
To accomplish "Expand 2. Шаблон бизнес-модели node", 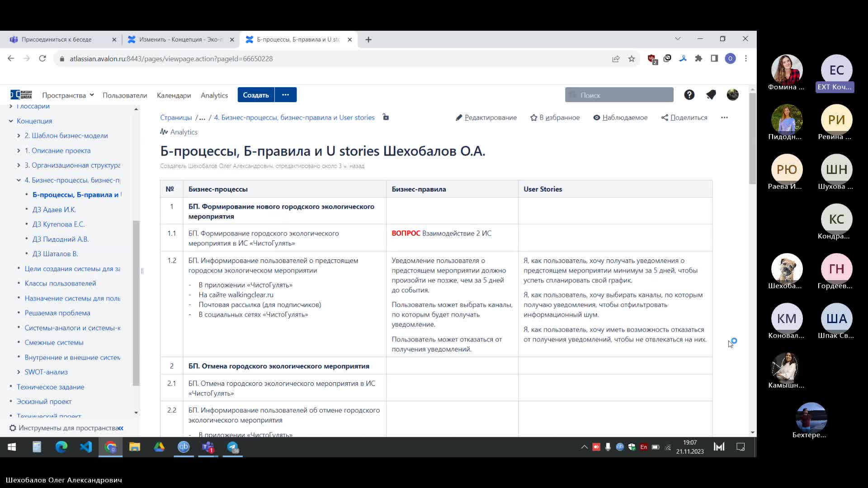I will coord(19,136).
